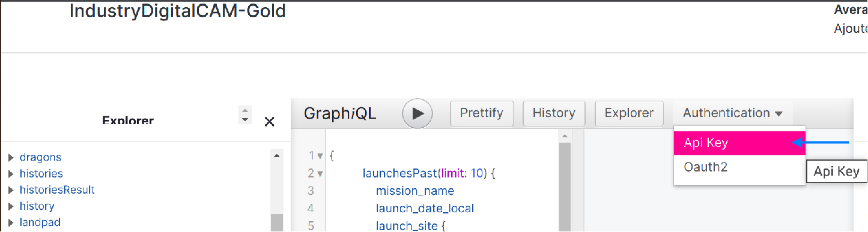Select historiesResult field in Explorer
Viewport: 868px width, 232px height.
[57, 190]
